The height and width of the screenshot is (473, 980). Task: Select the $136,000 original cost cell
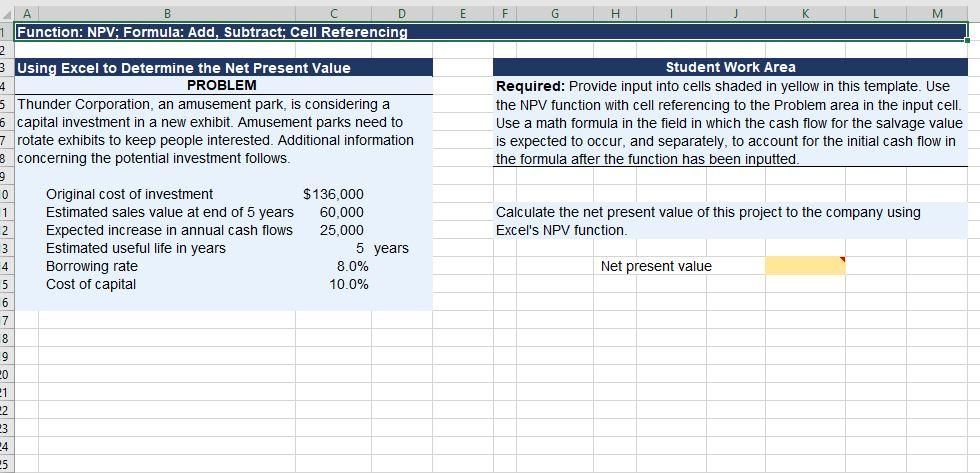[333, 194]
